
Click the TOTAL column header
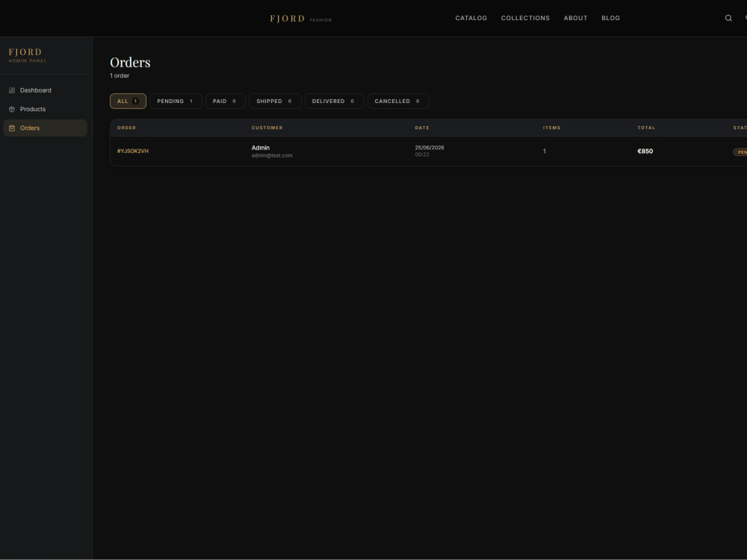coord(646,128)
